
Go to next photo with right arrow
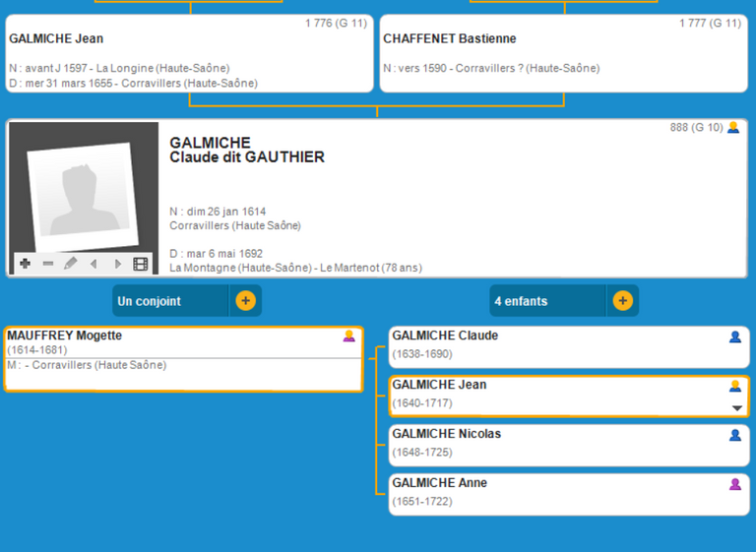pos(118,264)
